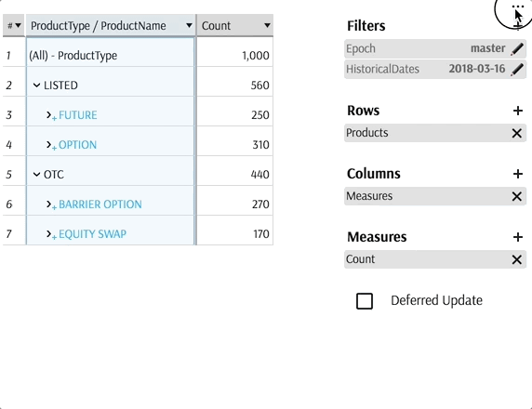Open the three-dots more options menu
This screenshot has height=409, width=532.
(x=518, y=7)
